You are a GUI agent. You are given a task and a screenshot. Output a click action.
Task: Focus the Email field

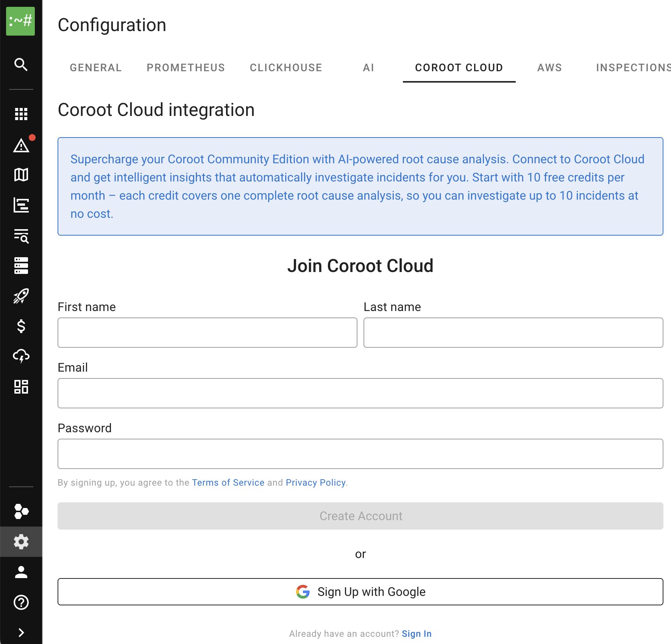[x=360, y=393]
